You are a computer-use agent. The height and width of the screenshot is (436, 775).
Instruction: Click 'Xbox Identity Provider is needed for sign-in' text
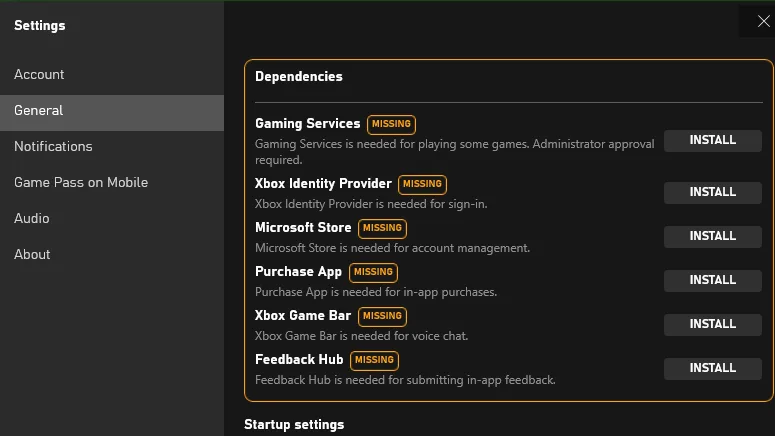(371, 204)
